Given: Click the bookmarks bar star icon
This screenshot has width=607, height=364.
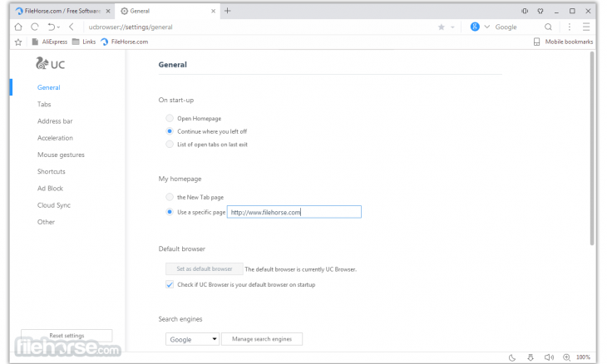Looking at the screenshot, I should [18, 42].
